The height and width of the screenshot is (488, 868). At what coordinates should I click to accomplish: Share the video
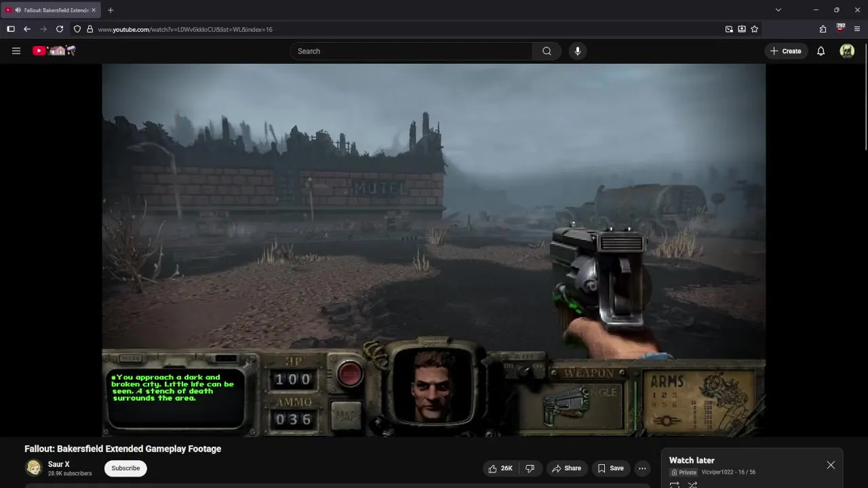click(x=566, y=468)
